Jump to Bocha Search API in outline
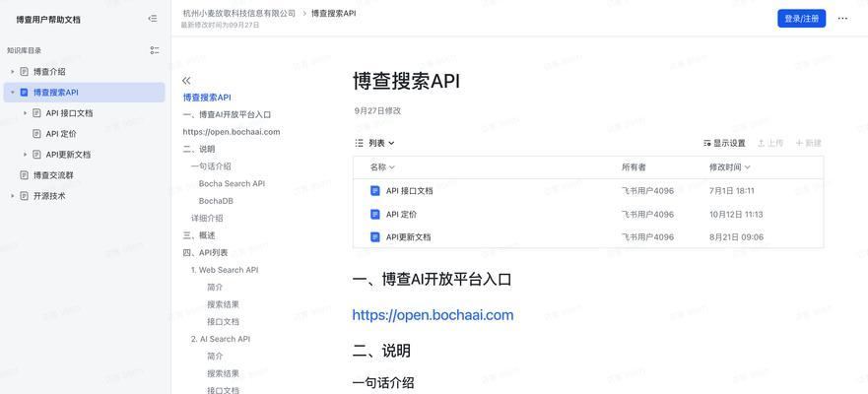The image size is (868, 394). (232, 183)
